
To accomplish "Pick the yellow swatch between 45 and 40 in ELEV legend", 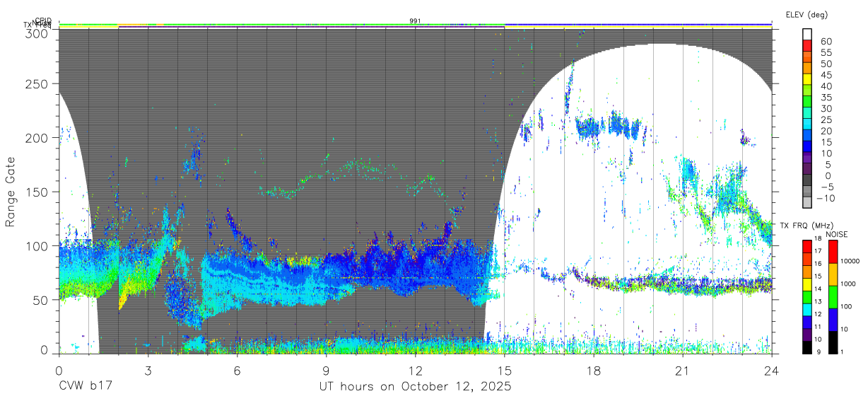I will click(x=807, y=80).
